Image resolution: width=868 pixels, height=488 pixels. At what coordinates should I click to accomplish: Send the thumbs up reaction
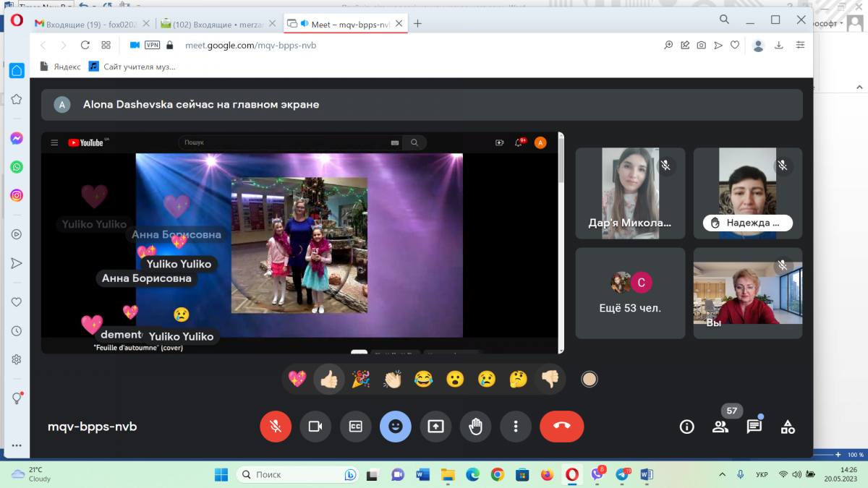click(x=329, y=379)
